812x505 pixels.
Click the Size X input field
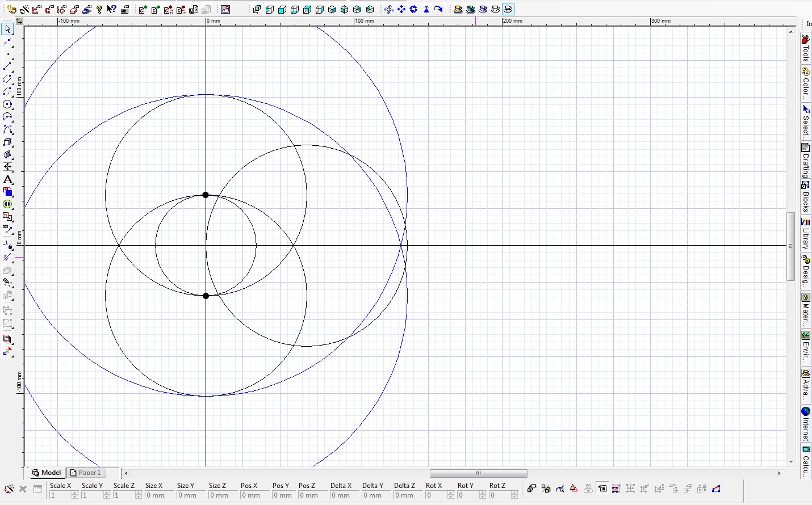pos(159,495)
